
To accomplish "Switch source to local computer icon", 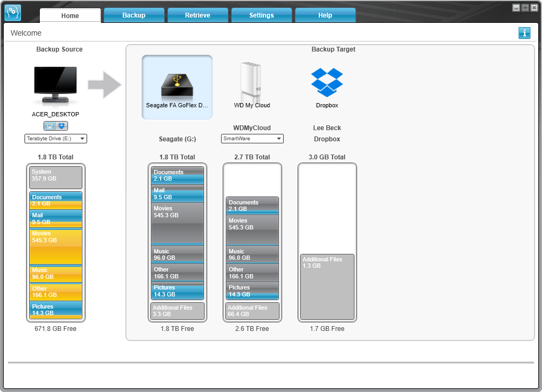I will click(x=49, y=126).
